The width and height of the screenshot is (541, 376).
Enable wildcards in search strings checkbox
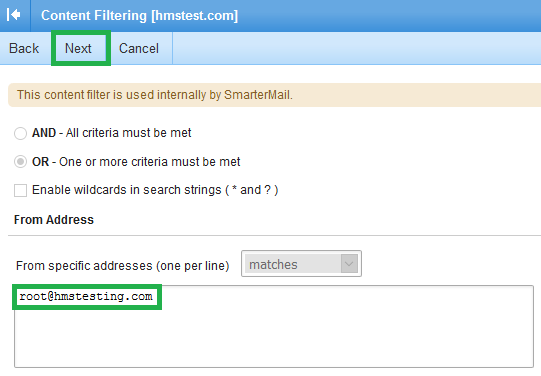[20, 190]
